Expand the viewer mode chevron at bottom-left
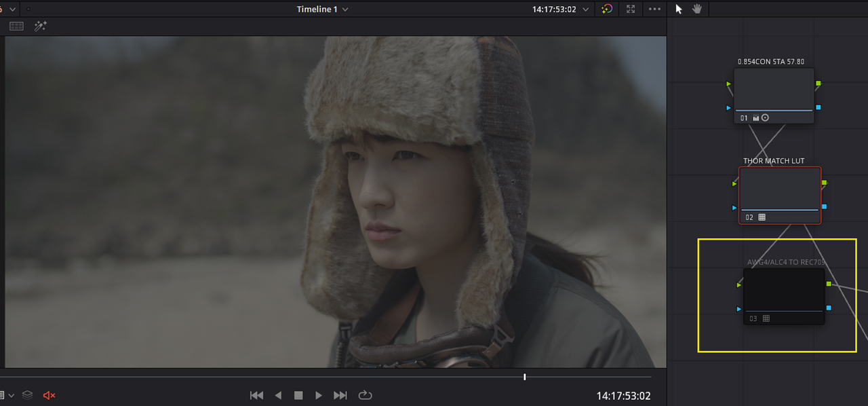The height and width of the screenshot is (406, 868). 11,395
